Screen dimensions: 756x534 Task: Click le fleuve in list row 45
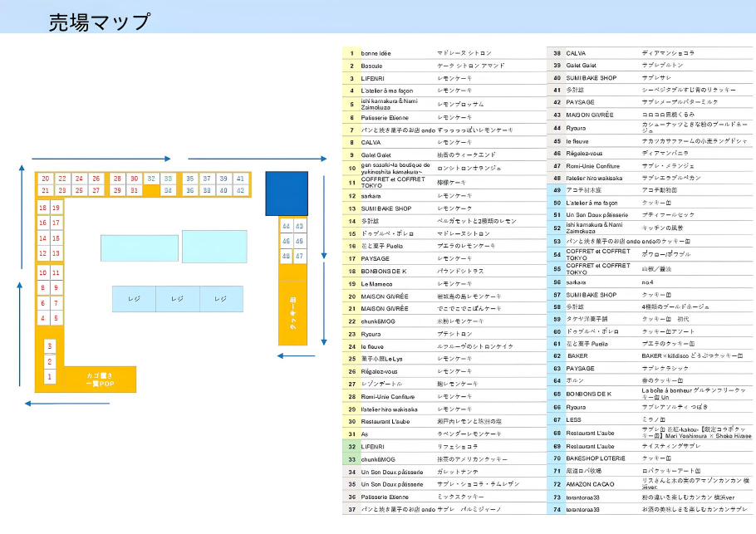(577, 142)
